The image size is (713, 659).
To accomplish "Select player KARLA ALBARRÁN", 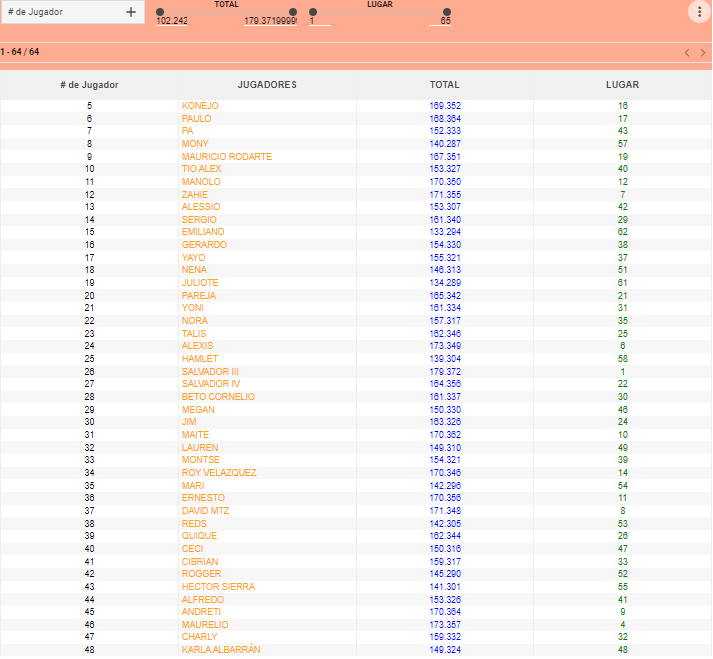I will pos(221,650).
